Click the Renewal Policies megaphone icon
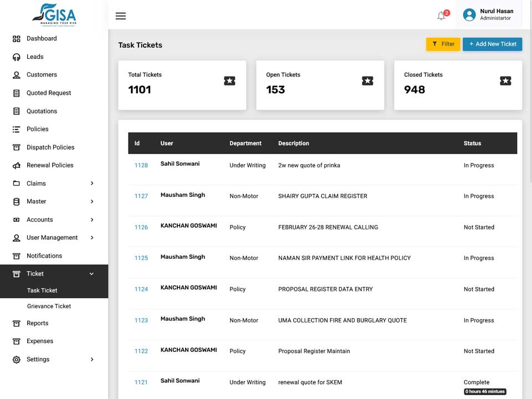Image resolution: width=532 pixels, height=399 pixels. (x=16, y=166)
